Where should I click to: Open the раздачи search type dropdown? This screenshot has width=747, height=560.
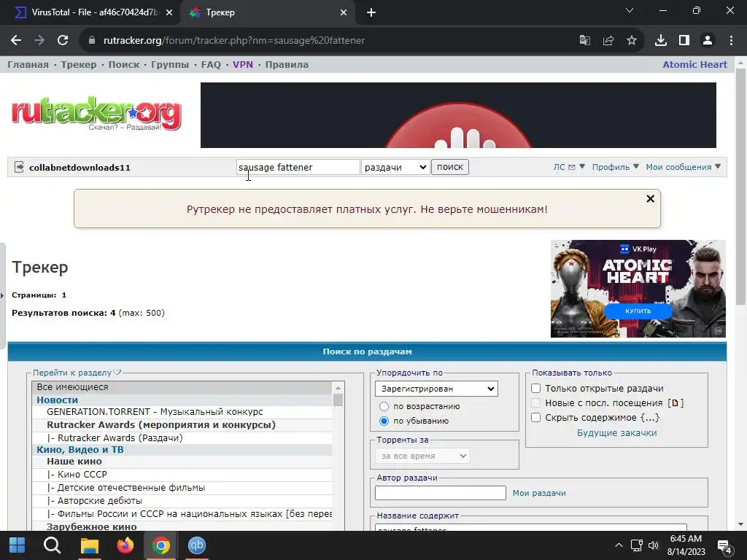(x=395, y=167)
